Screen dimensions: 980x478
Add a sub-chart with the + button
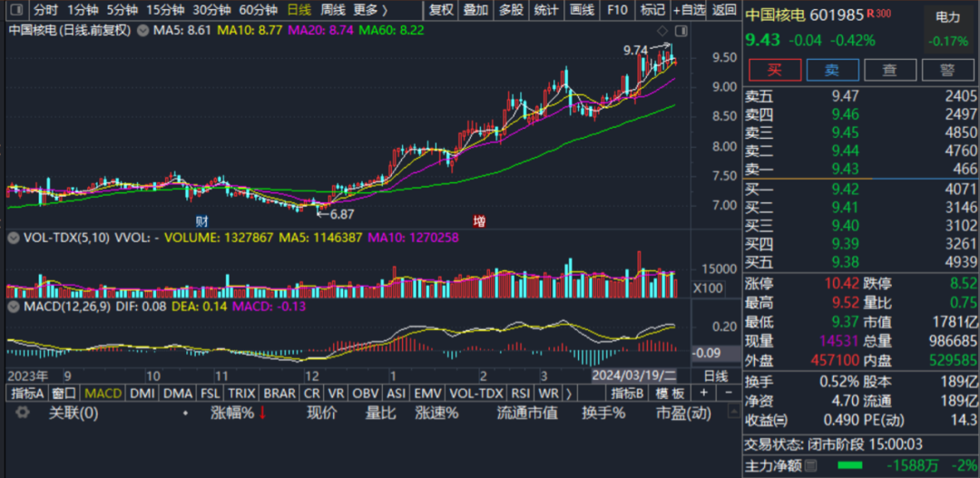coord(703,393)
